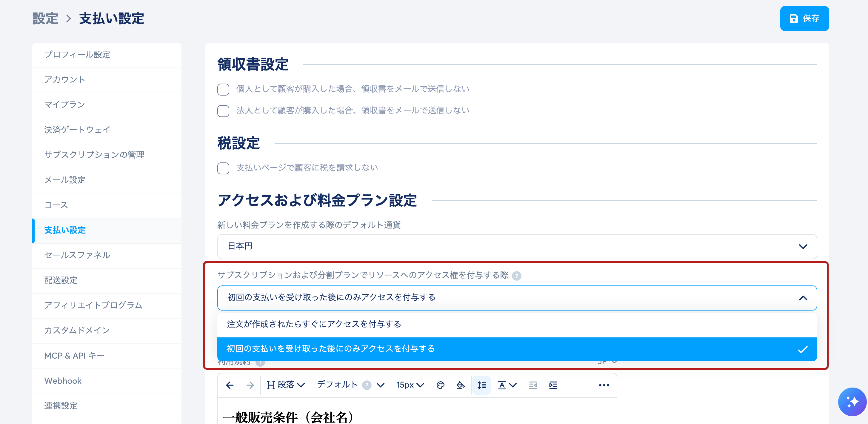Open アカウント in the sidebar

click(x=107, y=80)
